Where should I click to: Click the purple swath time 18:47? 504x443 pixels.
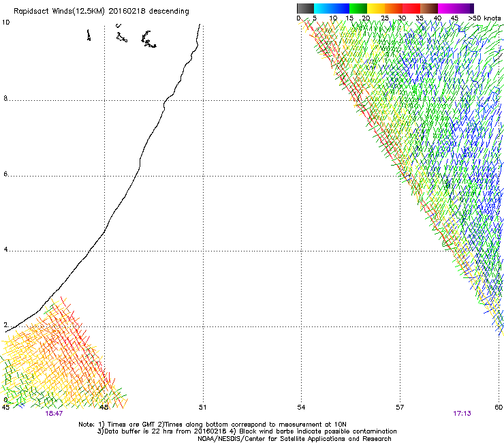click(54, 414)
